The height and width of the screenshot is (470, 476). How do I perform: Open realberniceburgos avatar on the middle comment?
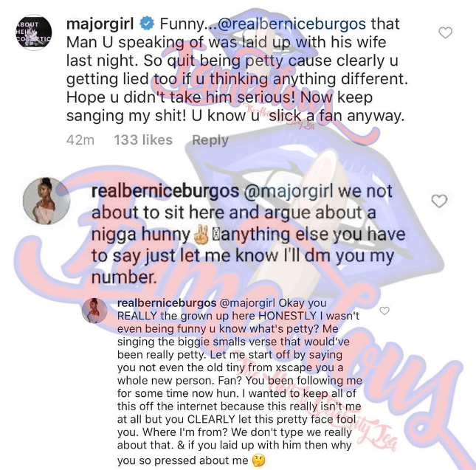point(46,201)
